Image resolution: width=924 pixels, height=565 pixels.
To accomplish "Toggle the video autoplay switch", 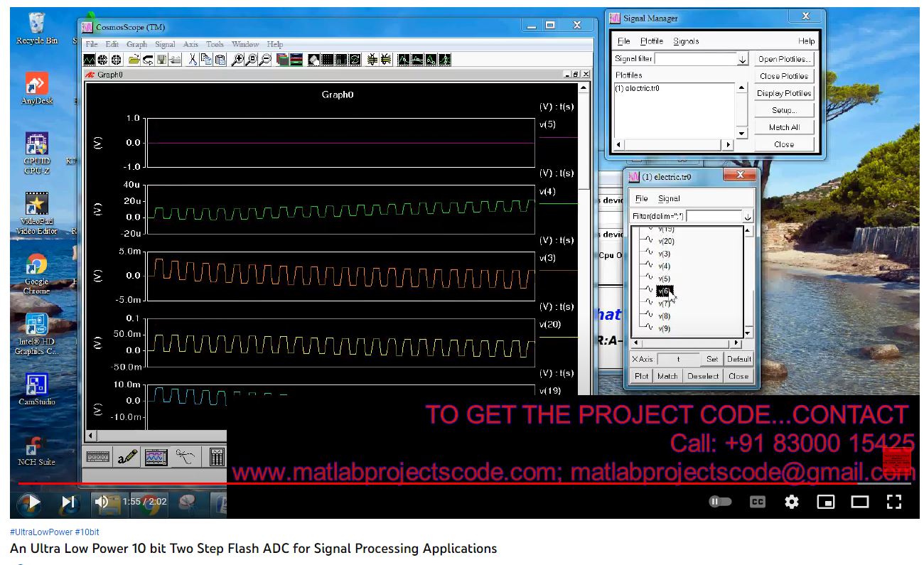I will (x=720, y=502).
